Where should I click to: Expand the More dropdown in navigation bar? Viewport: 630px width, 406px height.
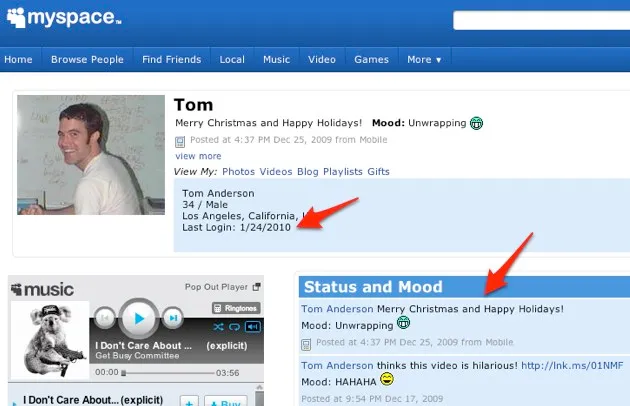(424, 59)
